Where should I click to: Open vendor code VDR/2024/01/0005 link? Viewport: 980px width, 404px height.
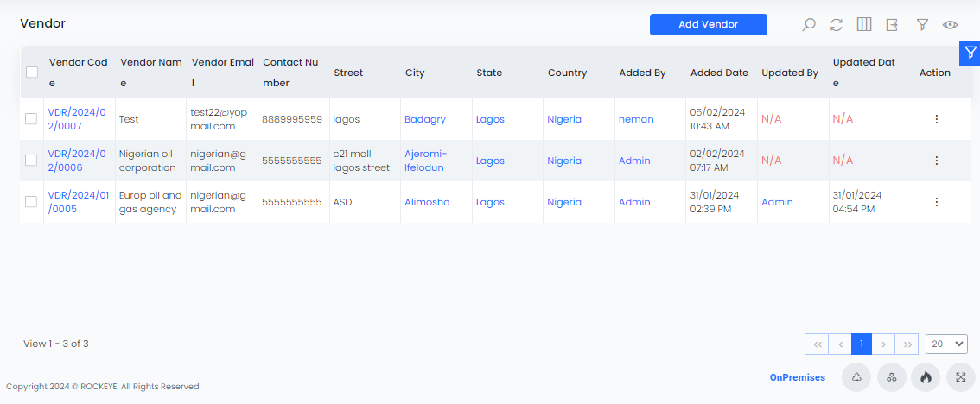coord(78,202)
